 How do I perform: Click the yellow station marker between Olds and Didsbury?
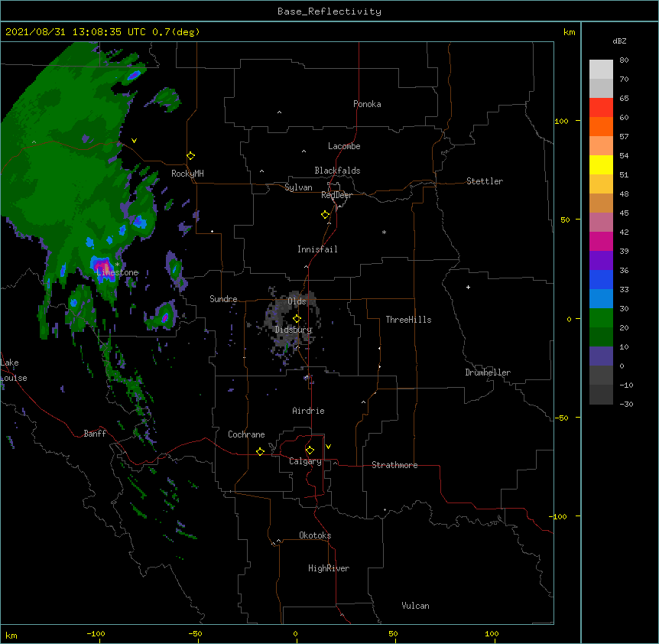click(x=297, y=318)
